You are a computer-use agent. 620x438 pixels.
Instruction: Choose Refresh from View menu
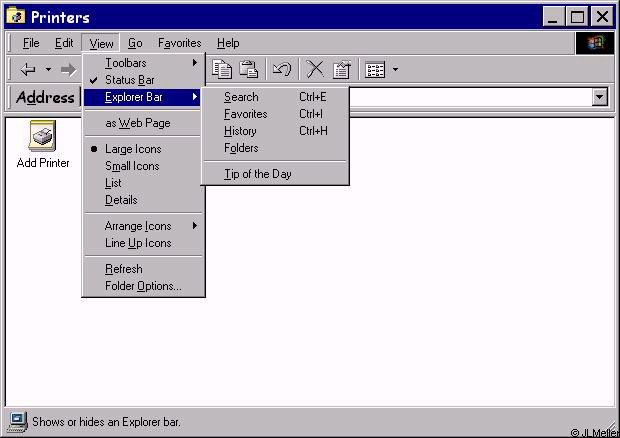[x=143, y=269]
